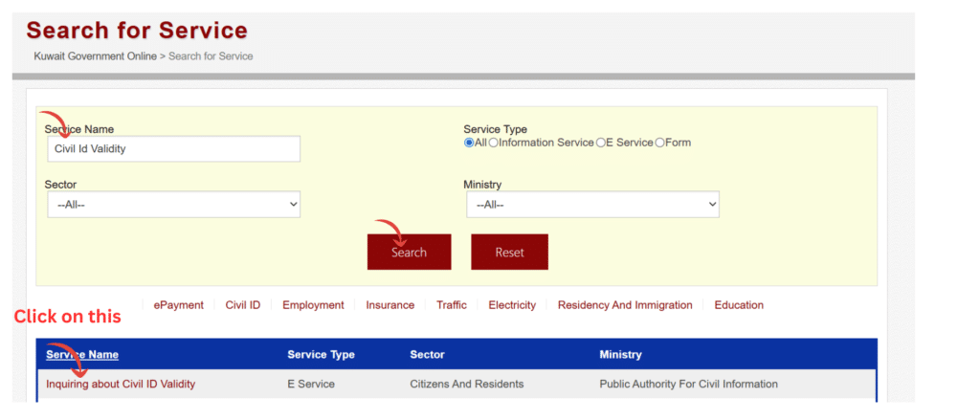The height and width of the screenshot is (420, 980).
Task: Click the Search for Service heading
Action: pos(137,30)
